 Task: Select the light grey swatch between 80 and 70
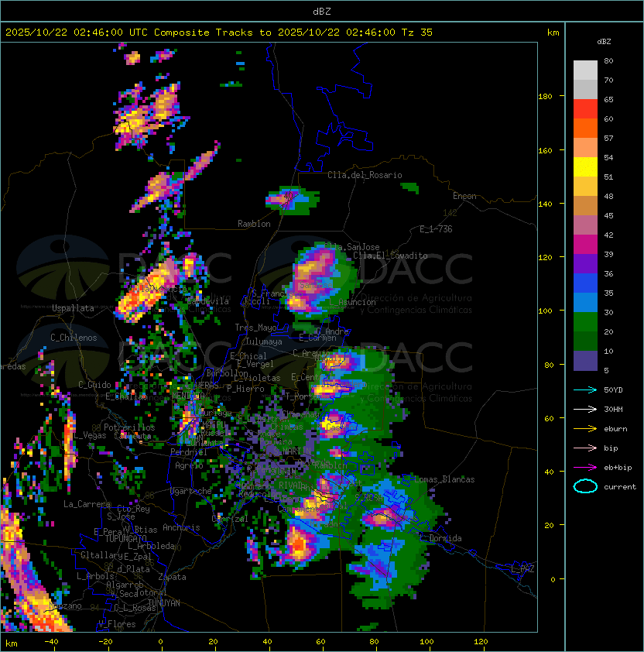pos(585,70)
